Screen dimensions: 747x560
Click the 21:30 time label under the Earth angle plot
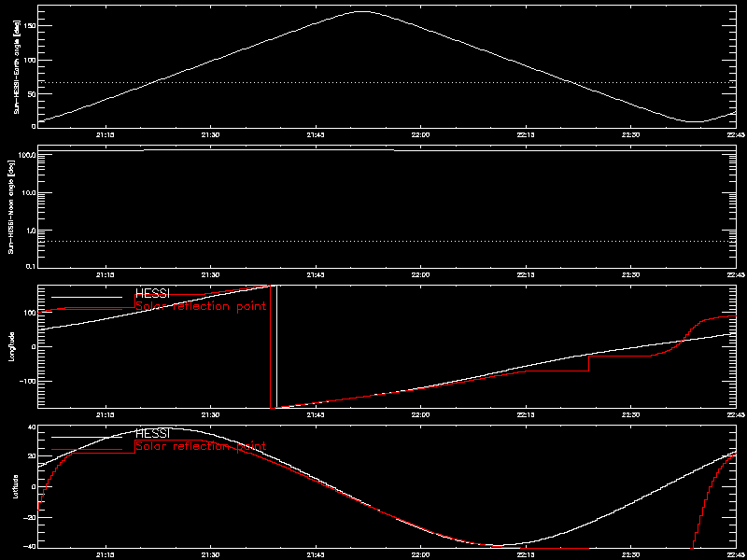point(211,135)
